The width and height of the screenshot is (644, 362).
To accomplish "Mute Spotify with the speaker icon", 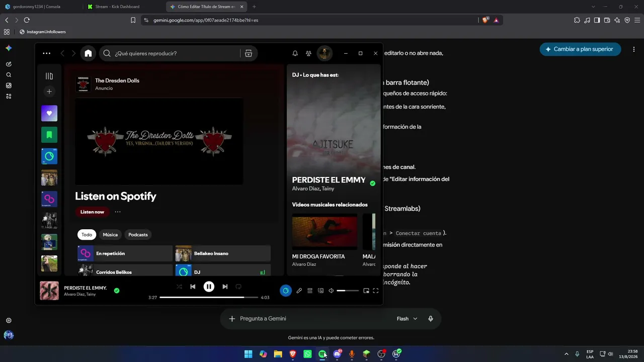I will (x=331, y=291).
